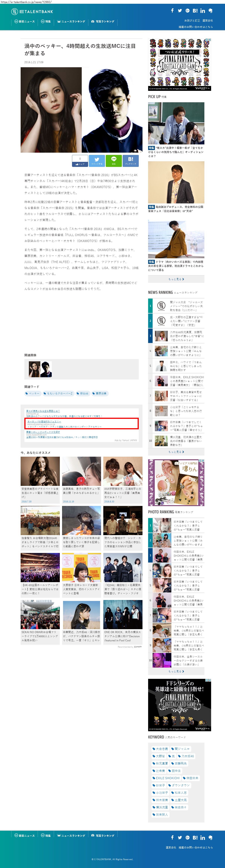Open the footer LinkedIn icon

(203, 837)
